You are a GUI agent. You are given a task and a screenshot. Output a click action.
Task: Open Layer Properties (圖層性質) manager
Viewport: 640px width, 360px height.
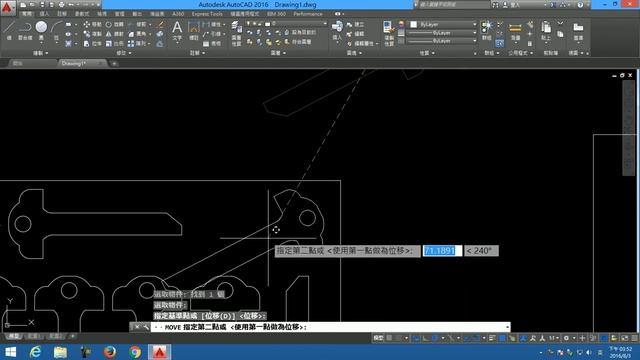pos(236,33)
